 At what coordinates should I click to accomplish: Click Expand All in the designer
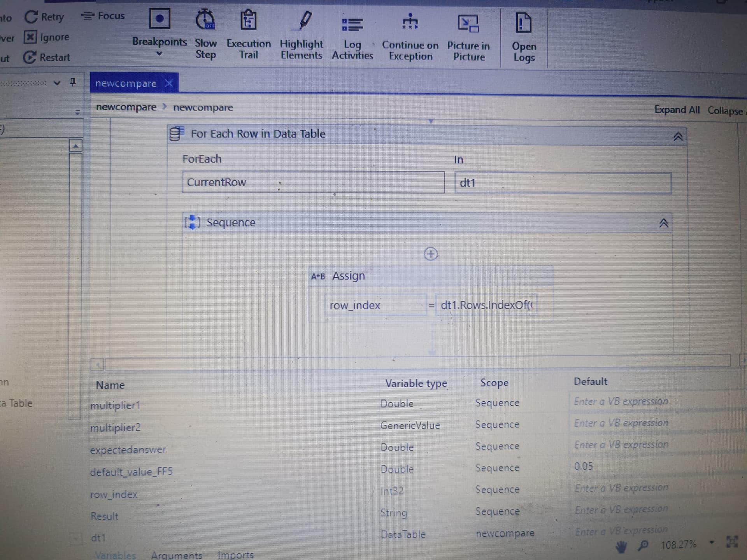click(x=677, y=110)
